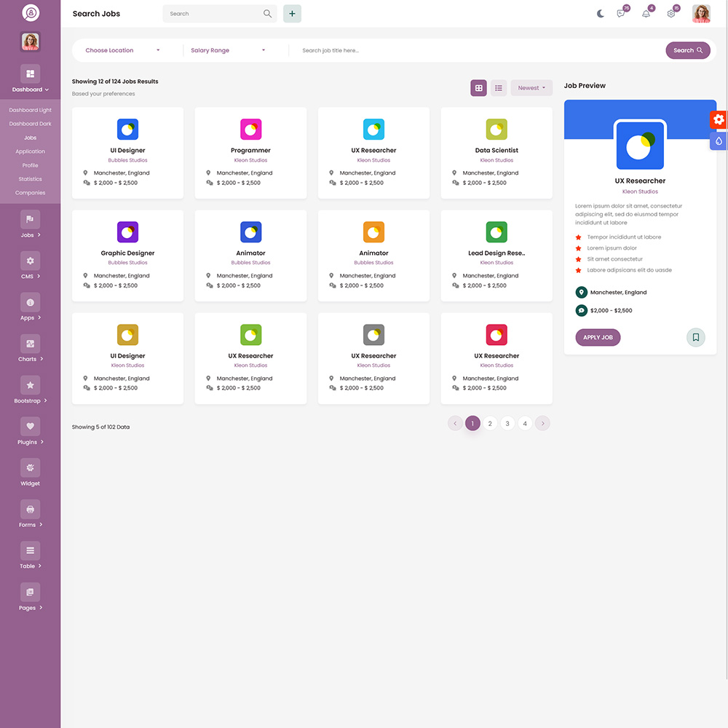This screenshot has height=728, width=728.
Task: Expand the Newest sort dropdown
Action: pos(531,88)
